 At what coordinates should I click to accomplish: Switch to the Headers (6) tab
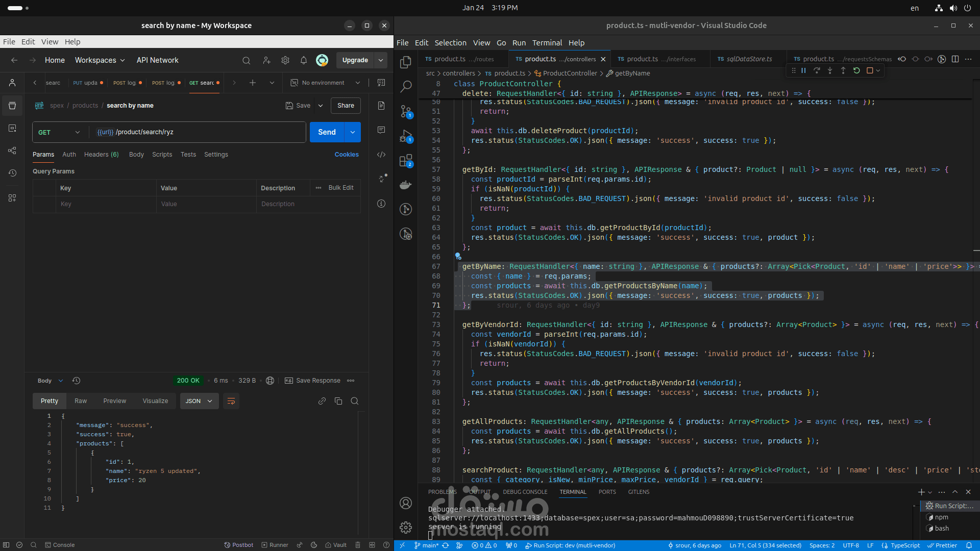(x=101, y=155)
